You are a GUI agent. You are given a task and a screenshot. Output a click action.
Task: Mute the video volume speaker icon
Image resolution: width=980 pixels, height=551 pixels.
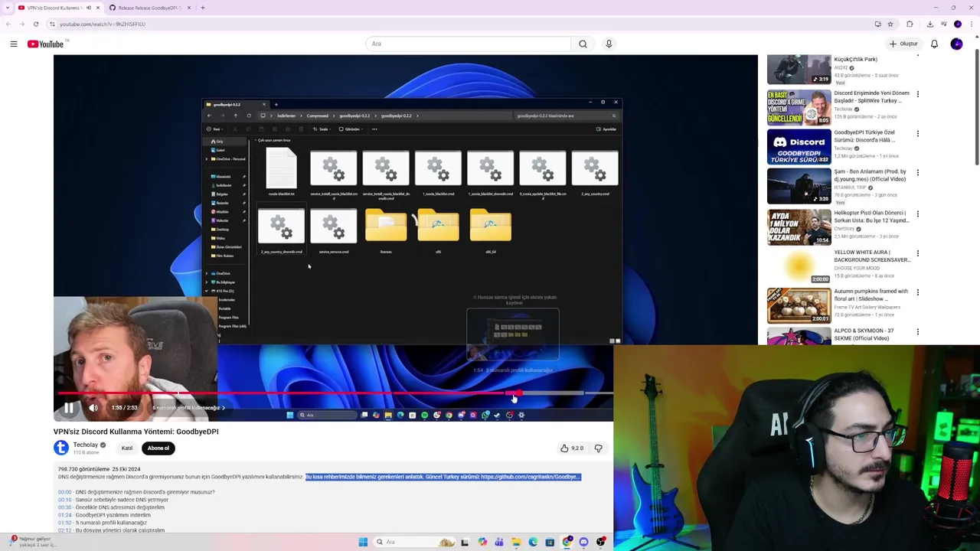click(x=93, y=408)
